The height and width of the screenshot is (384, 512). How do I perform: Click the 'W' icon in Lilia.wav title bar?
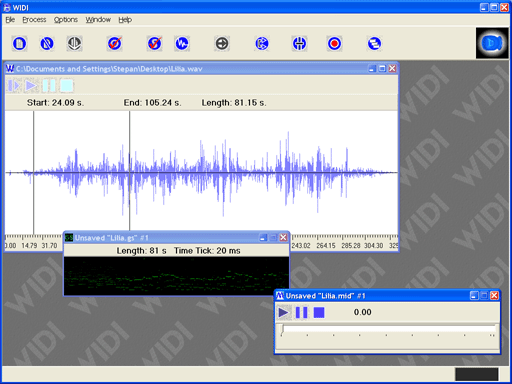pos(10,69)
